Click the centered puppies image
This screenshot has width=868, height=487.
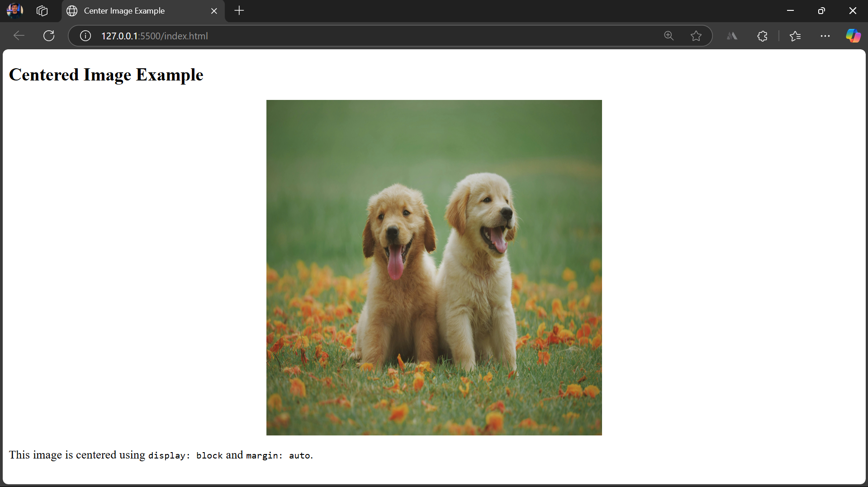coord(434,268)
